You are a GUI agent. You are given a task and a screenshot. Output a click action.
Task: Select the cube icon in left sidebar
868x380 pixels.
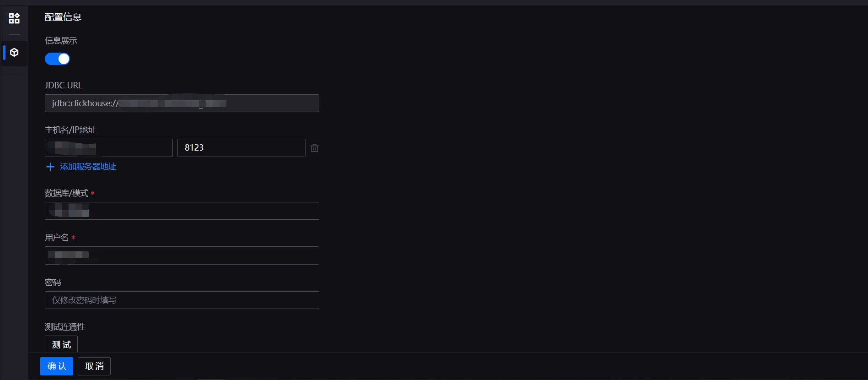pyautogui.click(x=14, y=53)
